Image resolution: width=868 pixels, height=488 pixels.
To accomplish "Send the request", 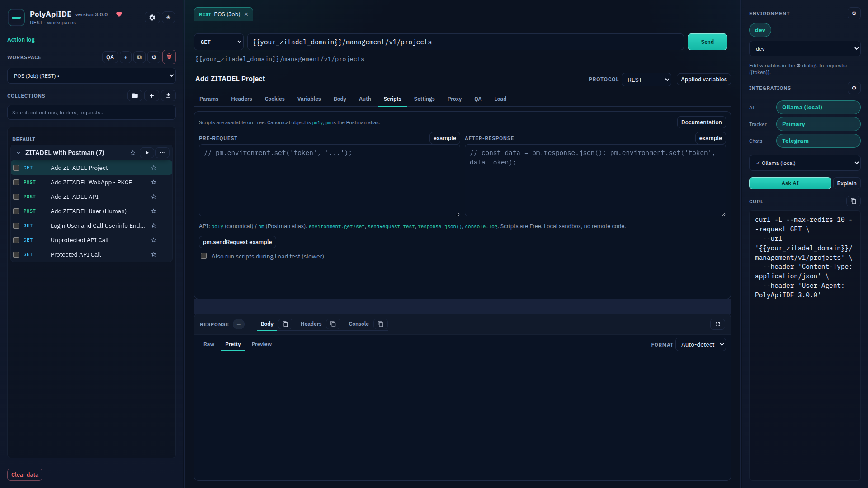I will point(707,42).
